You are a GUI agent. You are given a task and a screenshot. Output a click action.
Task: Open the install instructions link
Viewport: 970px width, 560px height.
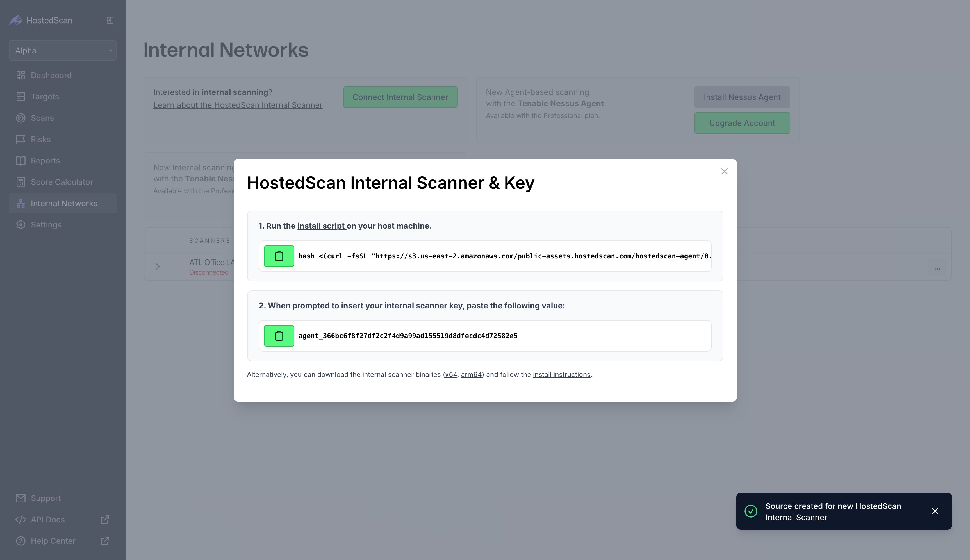point(562,375)
